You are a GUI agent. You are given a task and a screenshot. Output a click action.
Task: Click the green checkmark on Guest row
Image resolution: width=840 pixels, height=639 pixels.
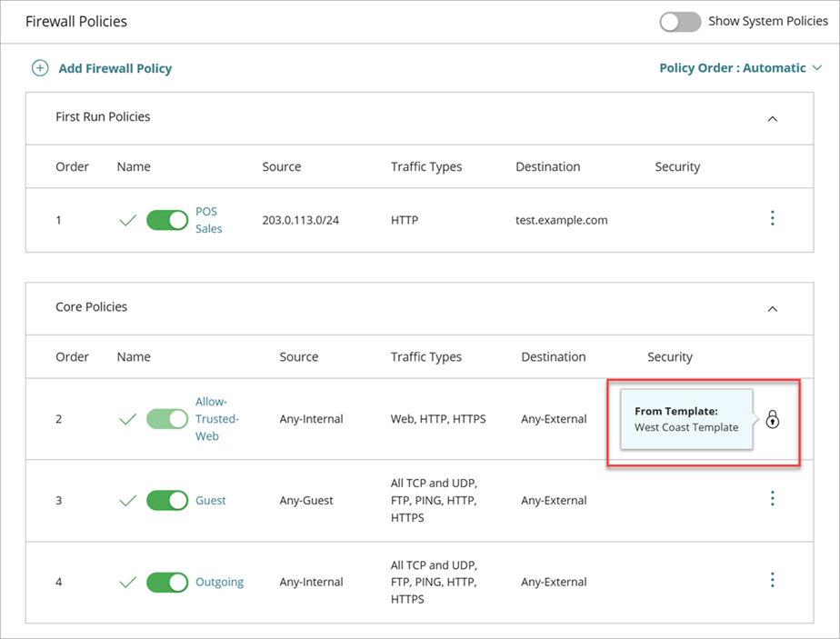(127, 499)
